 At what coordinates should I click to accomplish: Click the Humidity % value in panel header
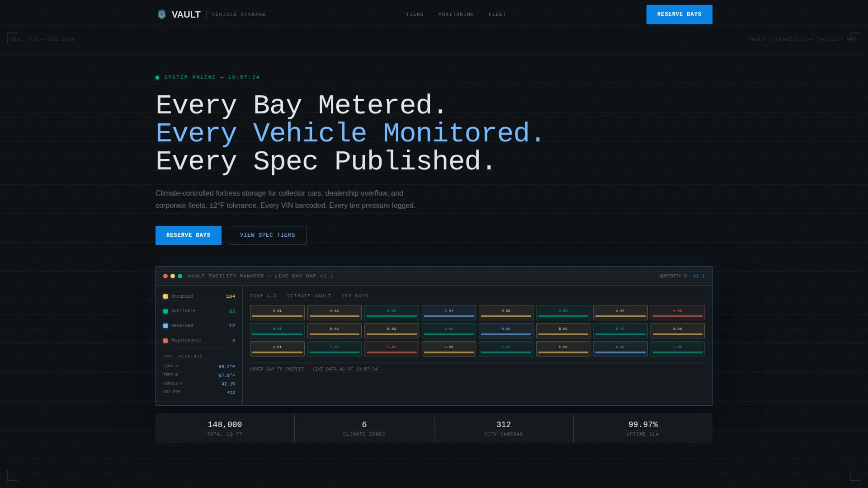click(698, 276)
